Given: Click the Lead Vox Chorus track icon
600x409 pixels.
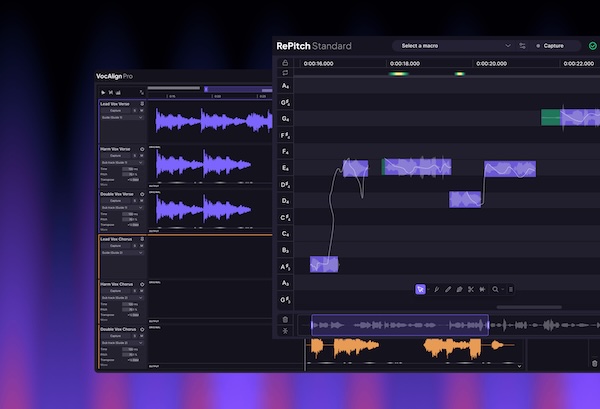Looking at the screenshot, I should [142, 239].
